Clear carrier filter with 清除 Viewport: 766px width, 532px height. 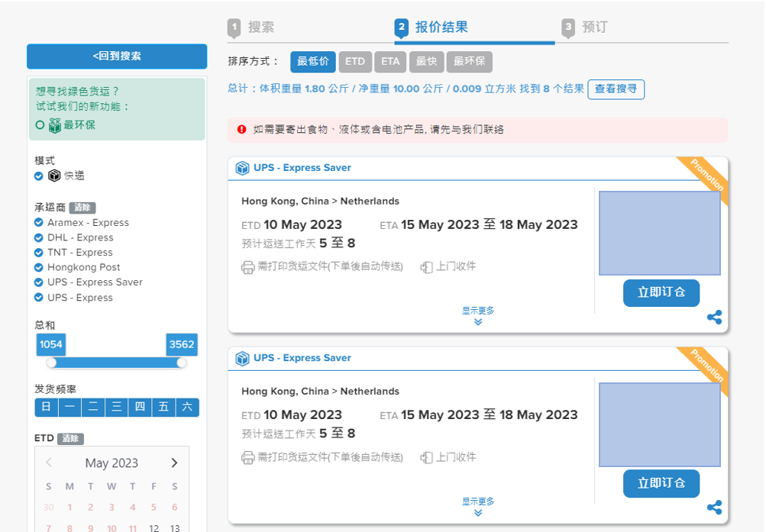pos(82,208)
